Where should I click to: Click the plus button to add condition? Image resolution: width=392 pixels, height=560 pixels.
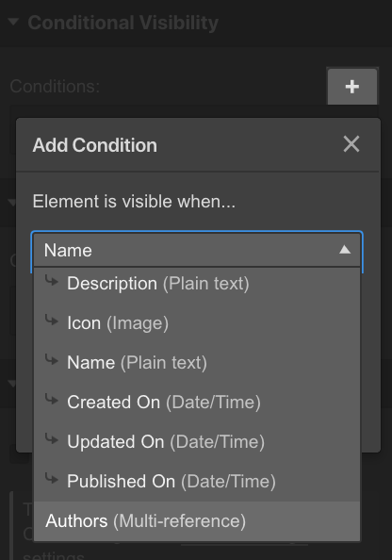[352, 87]
